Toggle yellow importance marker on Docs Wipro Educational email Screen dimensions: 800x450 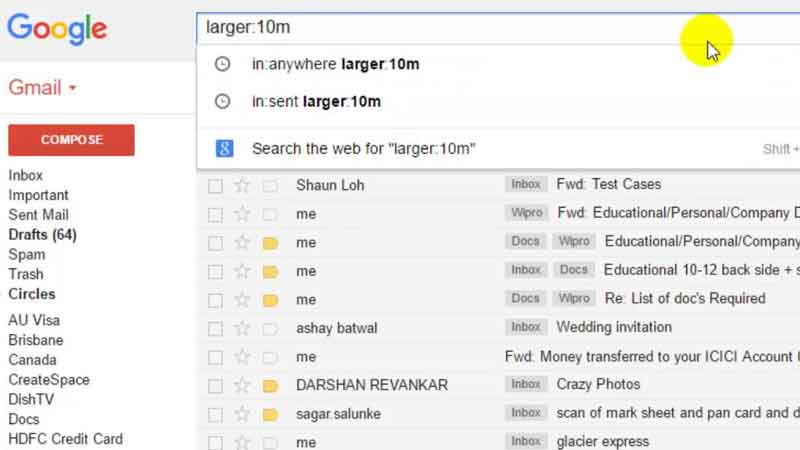270,243
